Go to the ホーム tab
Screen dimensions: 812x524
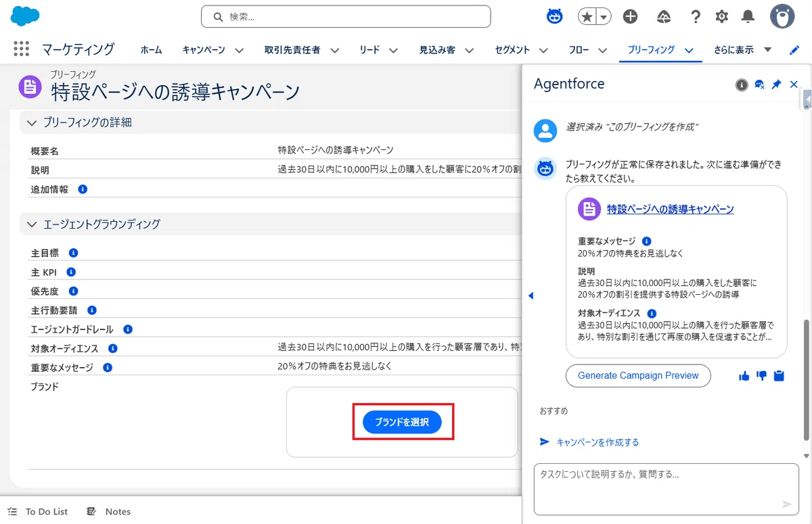click(151, 50)
